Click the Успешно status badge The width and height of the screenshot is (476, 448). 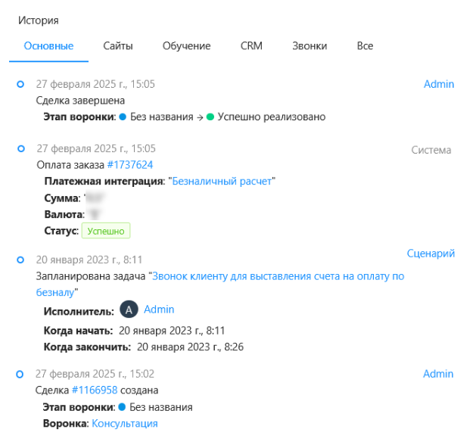point(106,231)
